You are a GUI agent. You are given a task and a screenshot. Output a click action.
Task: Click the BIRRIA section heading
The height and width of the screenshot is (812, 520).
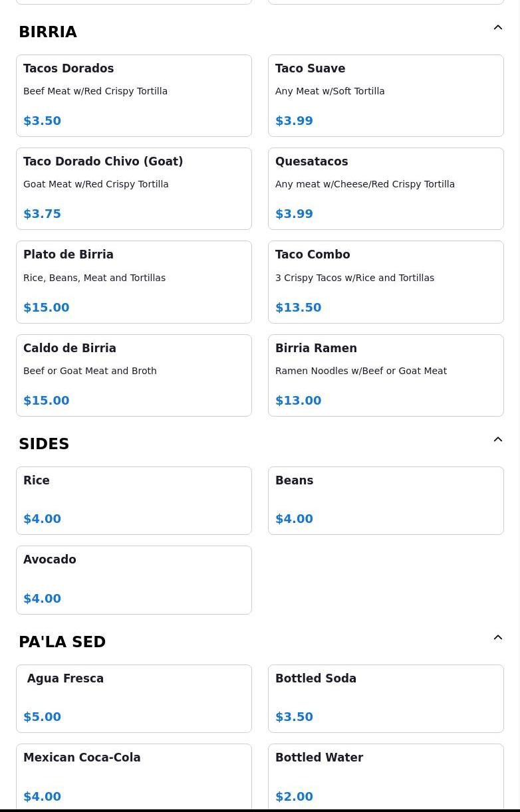click(x=48, y=32)
